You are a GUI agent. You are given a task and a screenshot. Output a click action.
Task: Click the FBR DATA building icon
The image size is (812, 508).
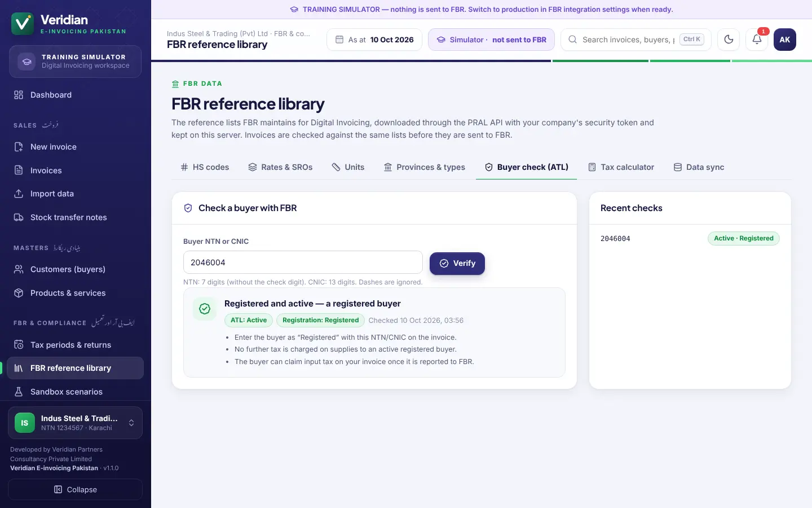click(175, 84)
